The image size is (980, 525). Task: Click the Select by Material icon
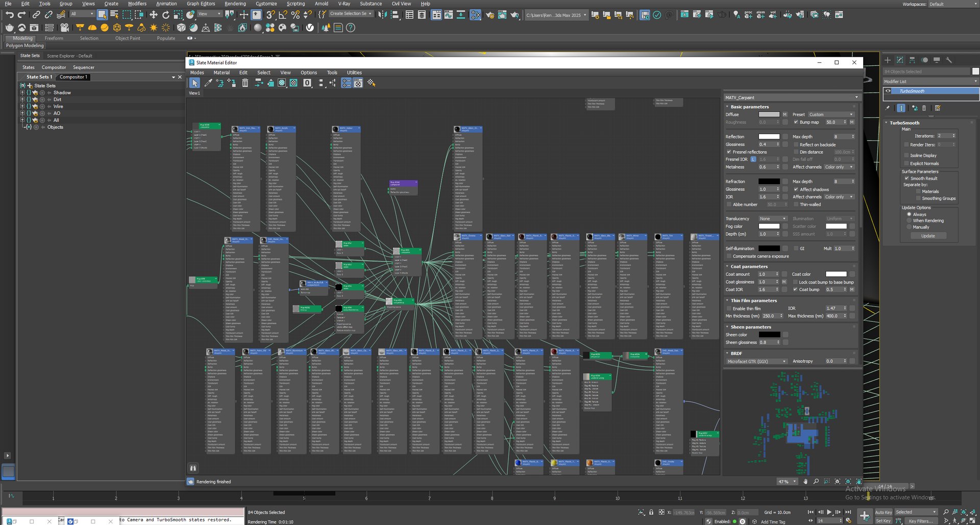point(371,83)
